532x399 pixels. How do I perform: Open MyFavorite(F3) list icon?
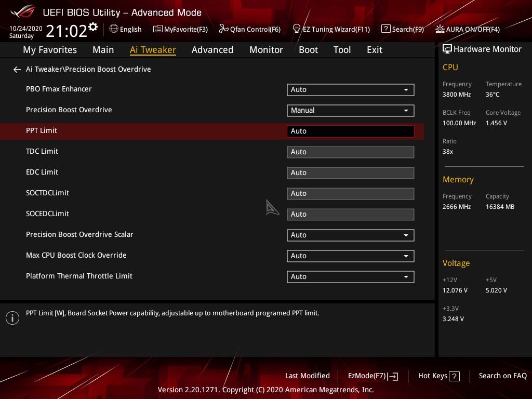158,29
